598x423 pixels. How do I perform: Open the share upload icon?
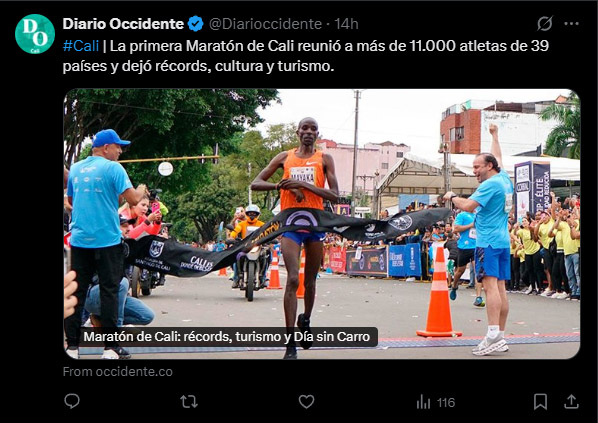571,402
